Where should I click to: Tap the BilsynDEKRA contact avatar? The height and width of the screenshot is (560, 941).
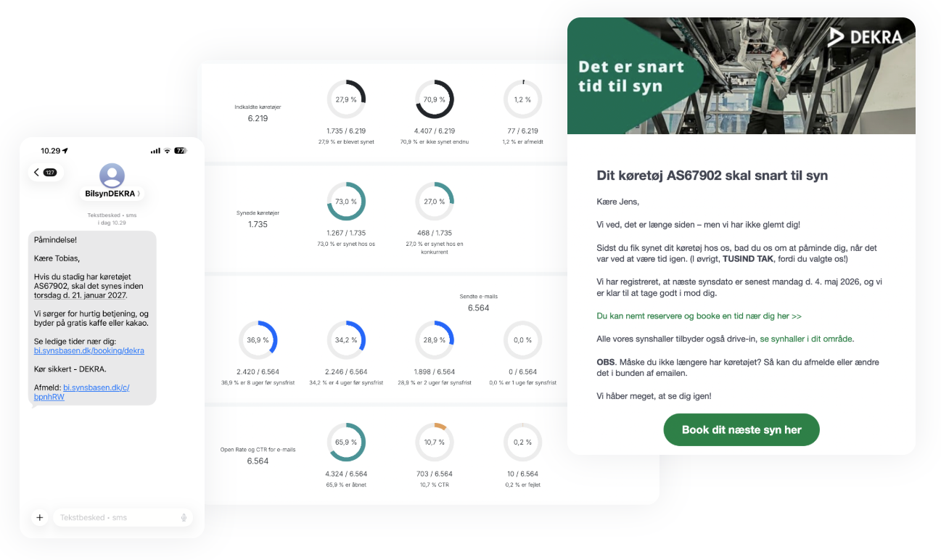[112, 176]
